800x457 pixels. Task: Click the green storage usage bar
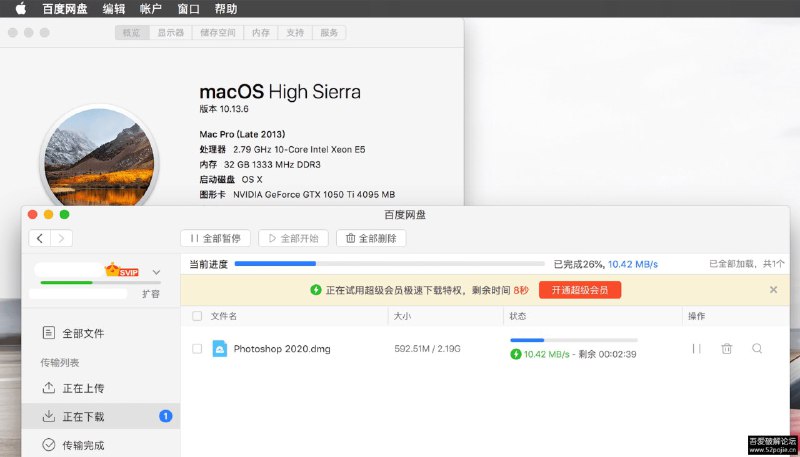(x=101, y=282)
